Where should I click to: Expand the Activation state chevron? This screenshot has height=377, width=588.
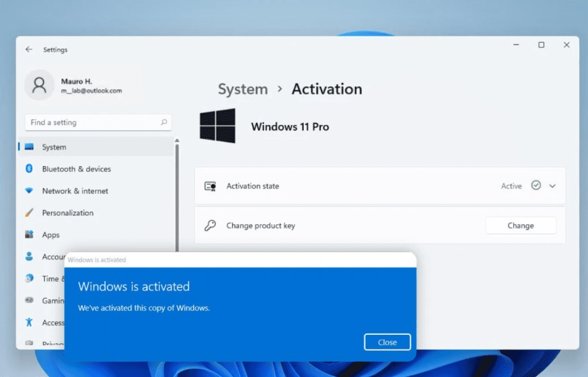click(553, 186)
